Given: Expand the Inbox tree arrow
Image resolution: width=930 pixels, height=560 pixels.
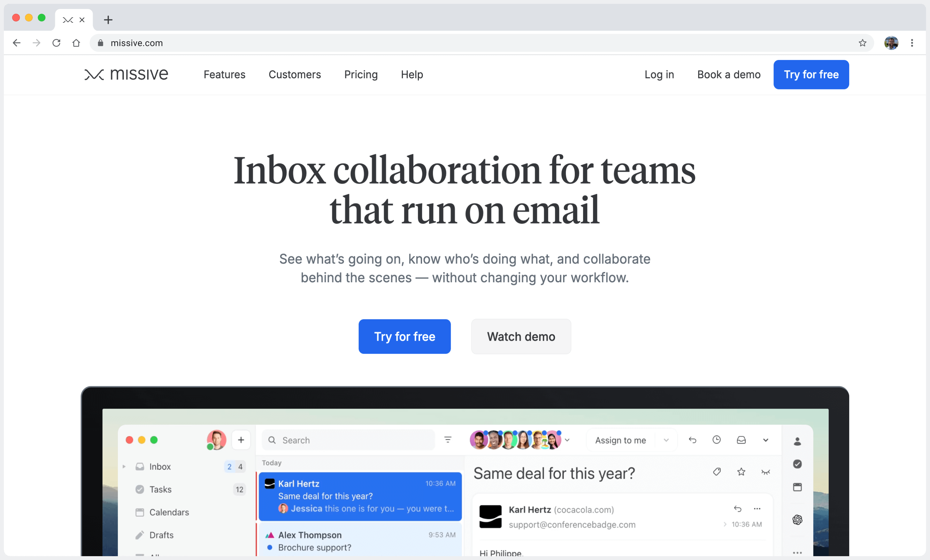Looking at the screenshot, I should tap(124, 466).
